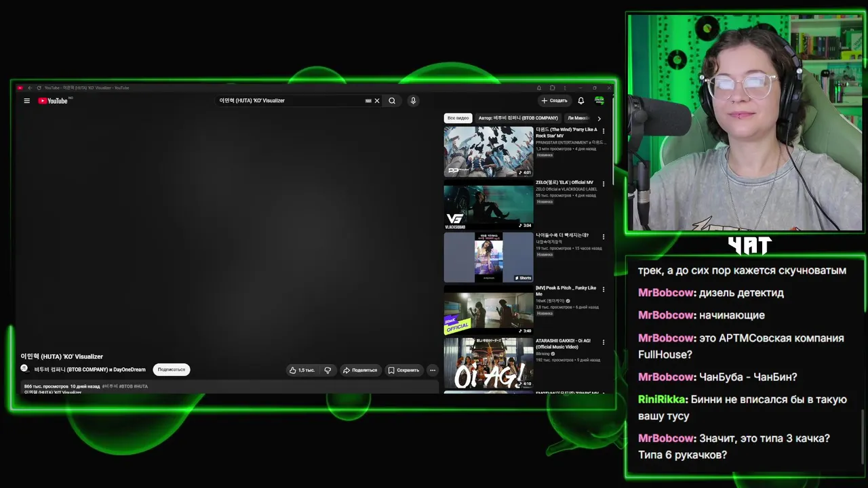Select the 'Автор: BTOB COMPANY' filter chip
The image size is (868, 488).
518,118
